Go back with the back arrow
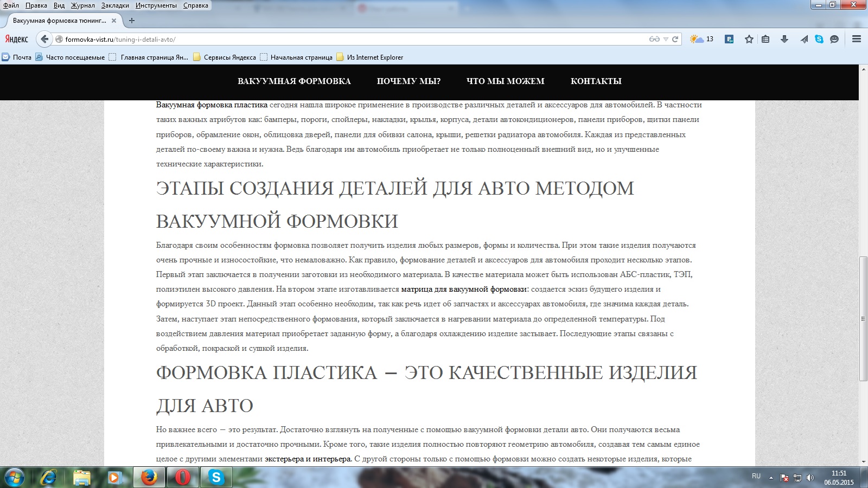The height and width of the screenshot is (488, 868). [x=44, y=39]
